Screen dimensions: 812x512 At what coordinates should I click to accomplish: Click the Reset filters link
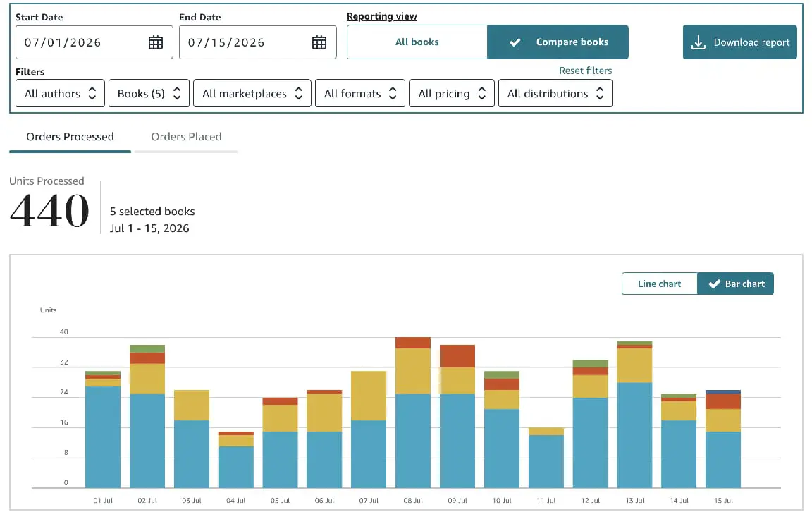tap(585, 71)
